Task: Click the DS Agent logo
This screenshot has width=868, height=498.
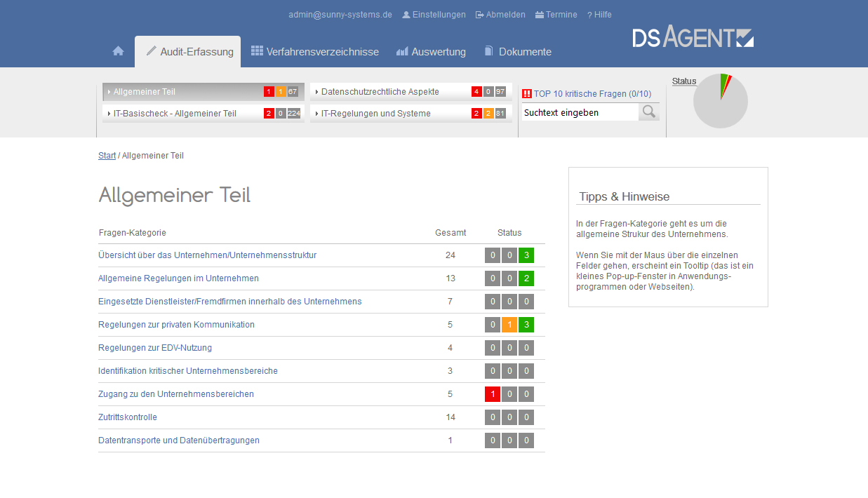Action: click(693, 36)
